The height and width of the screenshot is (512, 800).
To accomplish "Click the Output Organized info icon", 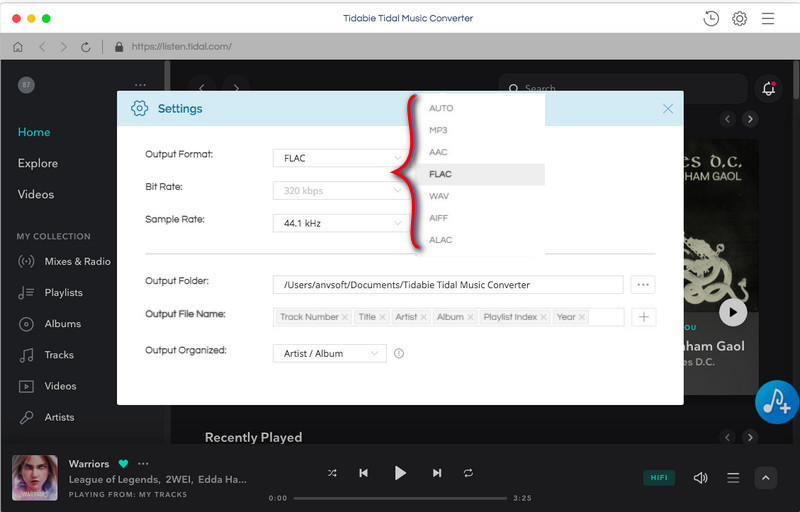I will point(399,353).
